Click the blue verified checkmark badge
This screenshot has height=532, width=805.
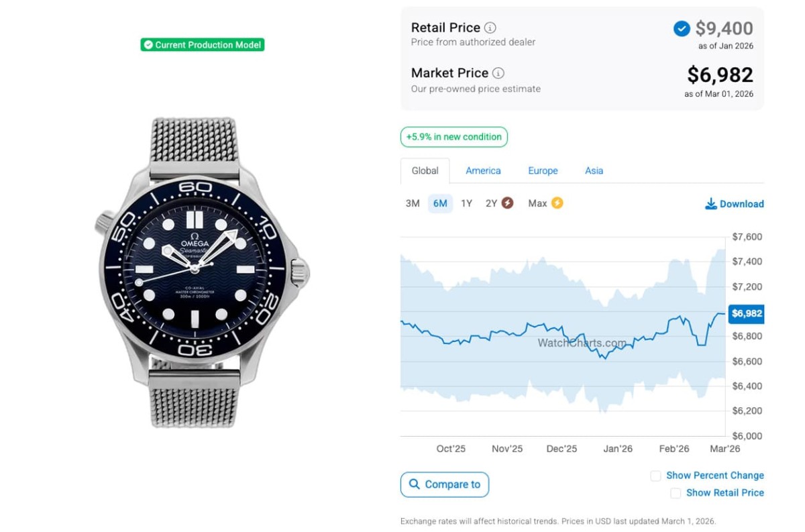tap(682, 29)
